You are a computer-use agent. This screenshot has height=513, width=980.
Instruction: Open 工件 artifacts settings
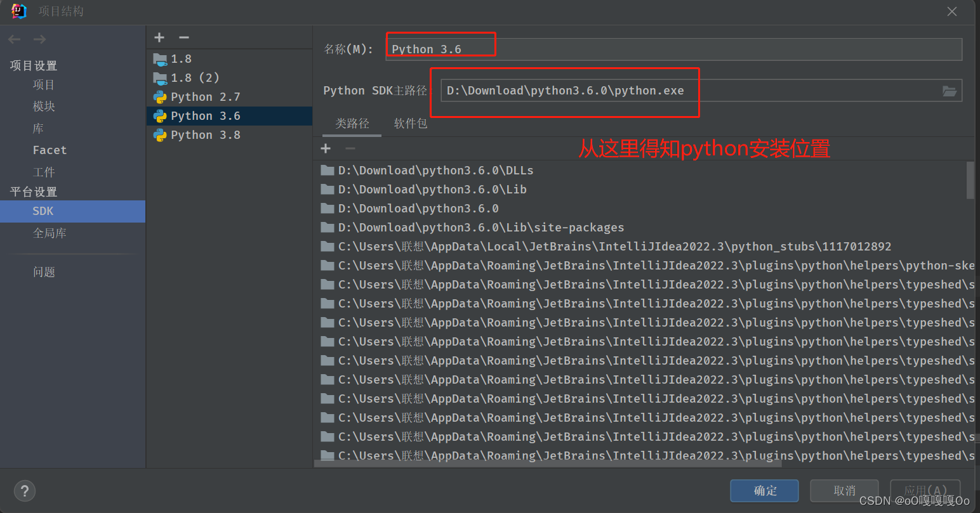point(44,172)
